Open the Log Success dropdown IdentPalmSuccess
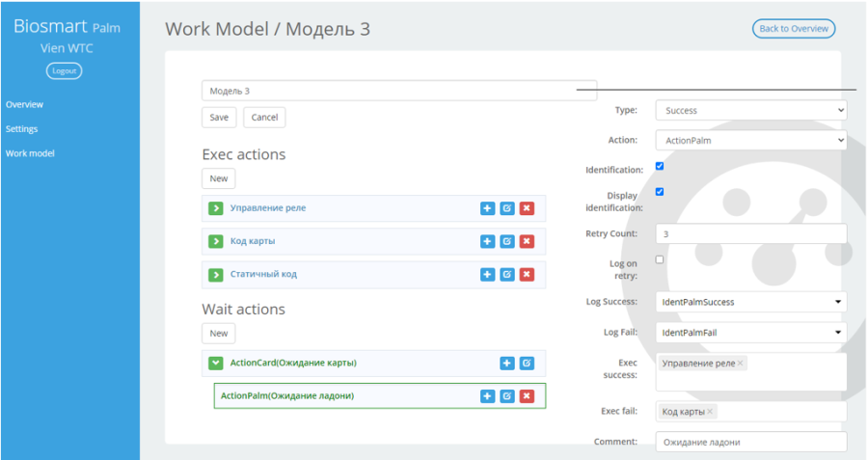The image size is (868, 460). pyautogui.click(x=751, y=302)
